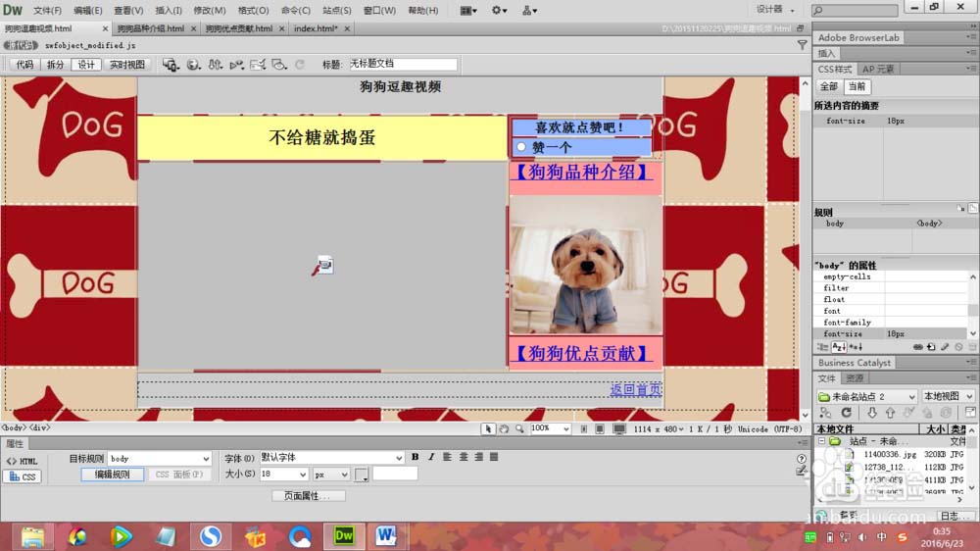Open layout icon menu in title bar
Image resolution: width=980 pixels, height=551 pixels.
coord(468,10)
